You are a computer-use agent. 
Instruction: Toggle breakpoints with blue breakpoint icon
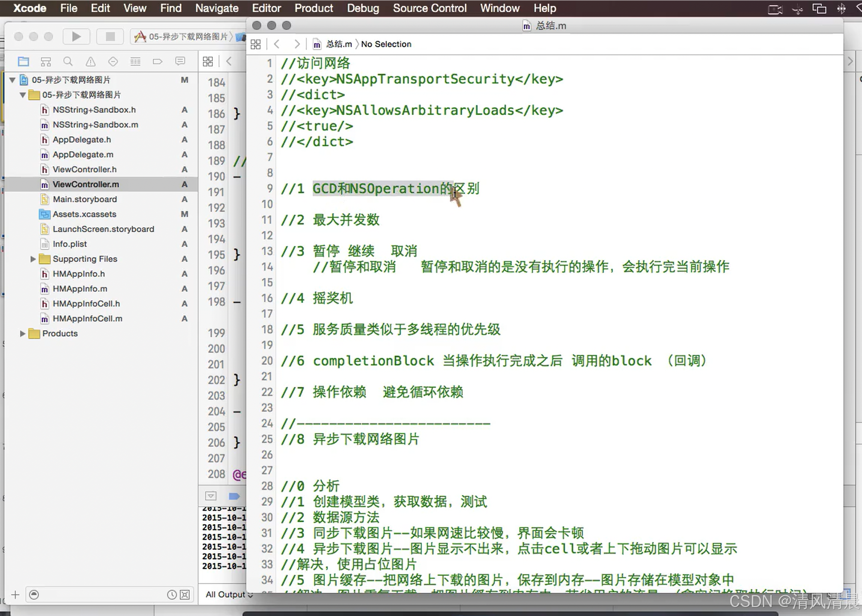pyautogui.click(x=234, y=496)
